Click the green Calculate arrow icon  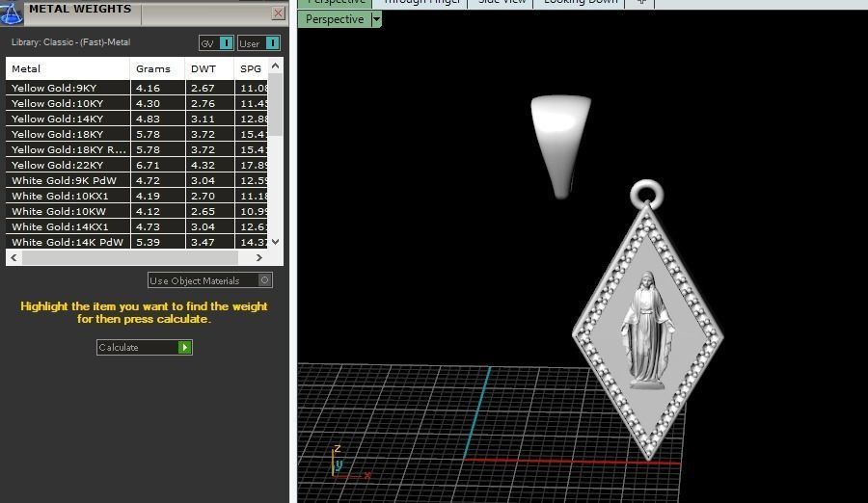tap(184, 348)
